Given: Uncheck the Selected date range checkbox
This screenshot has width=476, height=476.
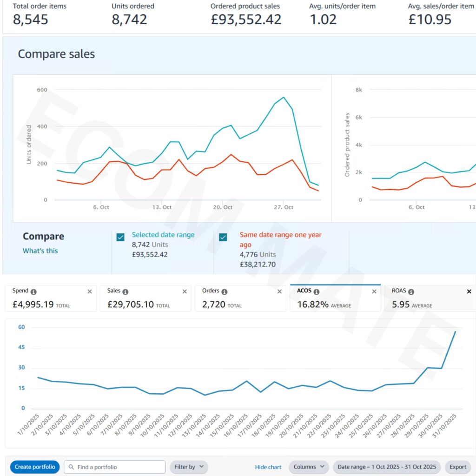Looking at the screenshot, I should pos(120,237).
